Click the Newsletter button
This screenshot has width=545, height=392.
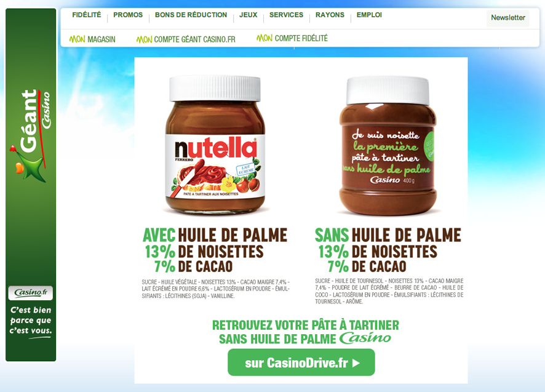508,17
